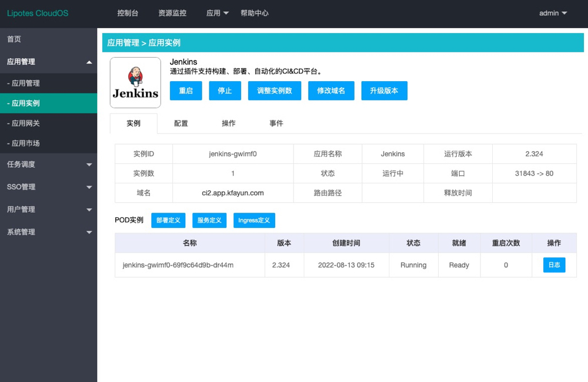Click the Running status cell

point(413,265)
